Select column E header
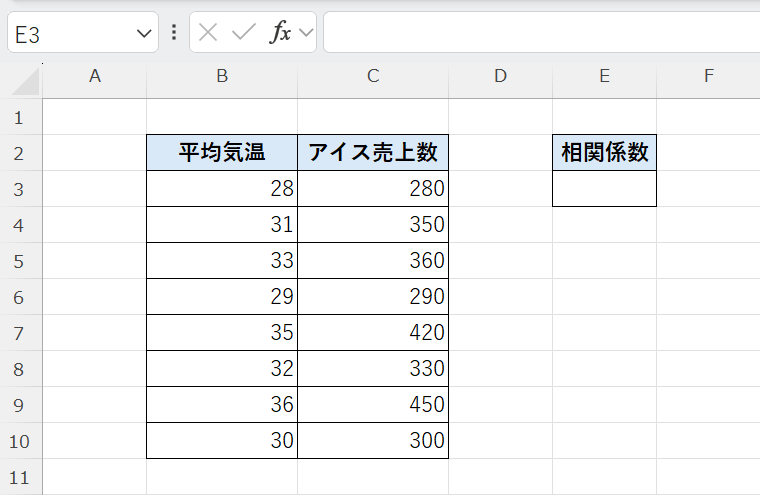The image size is (760, 495). point(604,76)
